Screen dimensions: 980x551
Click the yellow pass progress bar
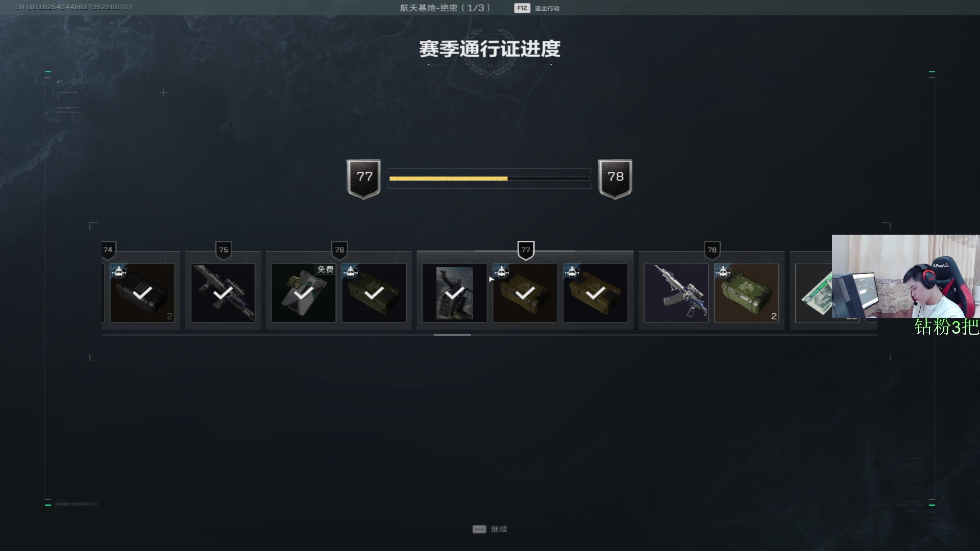pyautogui.click(x=489, y=179)
